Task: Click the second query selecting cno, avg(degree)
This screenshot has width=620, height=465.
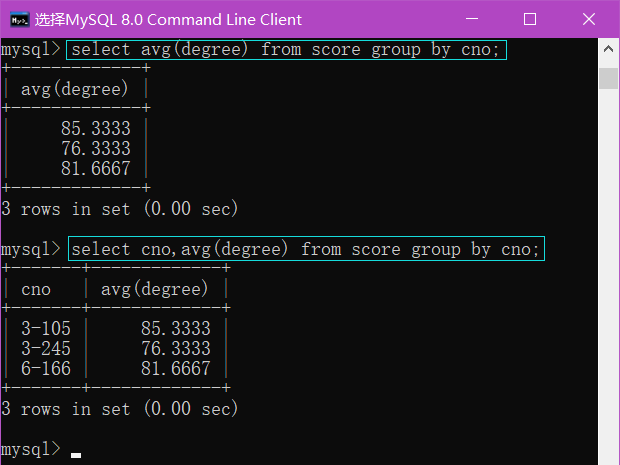Action: [x=306, y=249]
